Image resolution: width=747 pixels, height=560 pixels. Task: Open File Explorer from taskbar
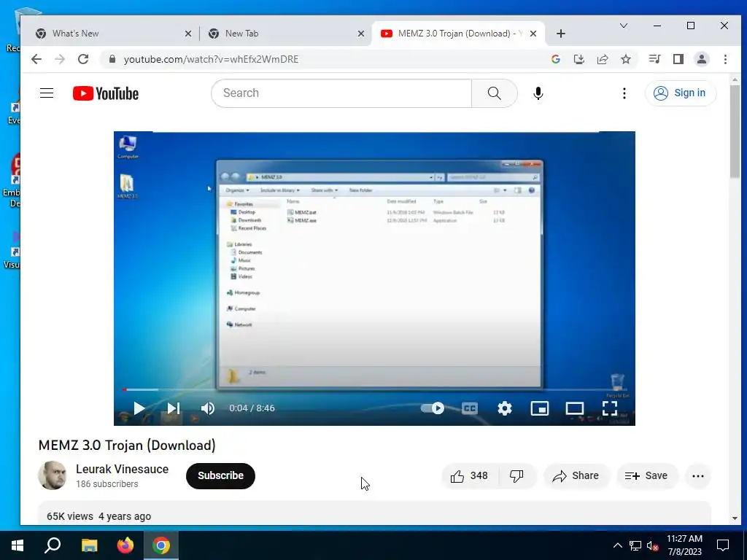pos(89,545)
